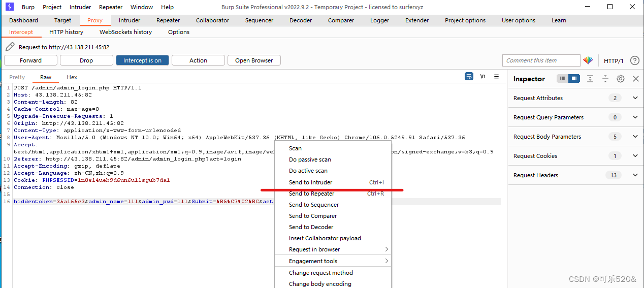Click the hiddentoken parameter in request body
The width and height of the screenshot is (644, 288).
coord(33,202)
